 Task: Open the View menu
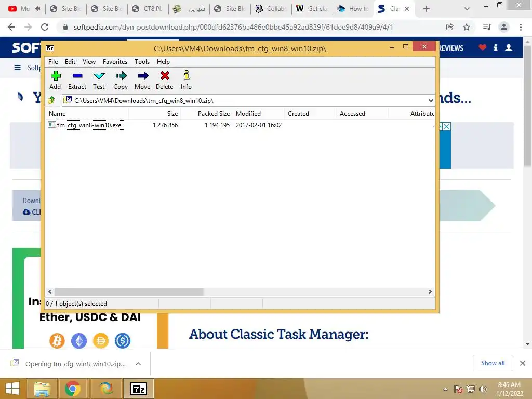click(x=89, y=62)
